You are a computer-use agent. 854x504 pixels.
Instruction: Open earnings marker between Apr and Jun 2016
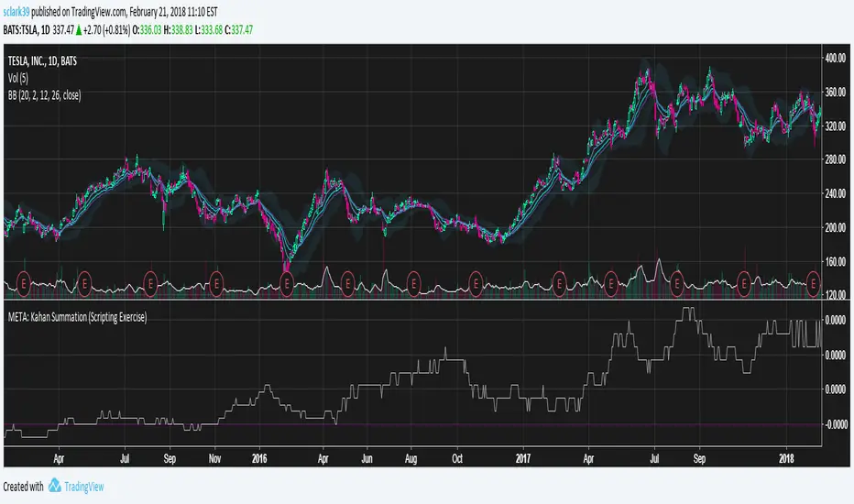click(347, 283)
